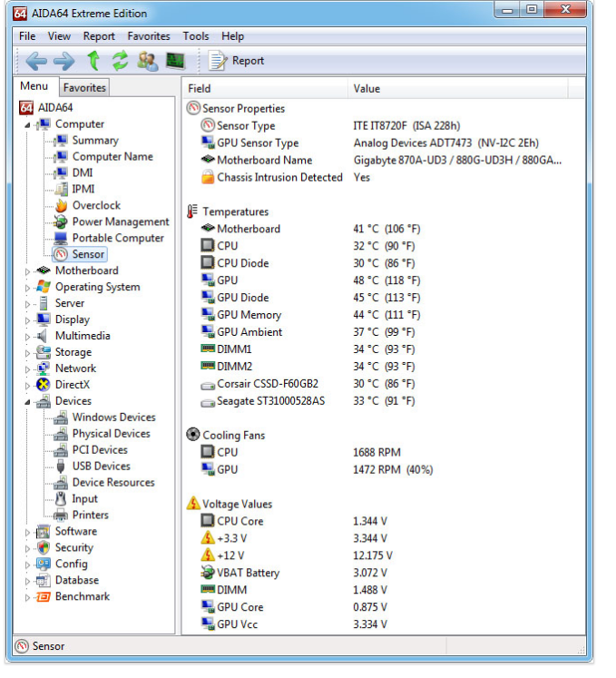The image size is (616, 678).
Task: Open the green monitor diagnostics icon
Action: tap(175, 61)
